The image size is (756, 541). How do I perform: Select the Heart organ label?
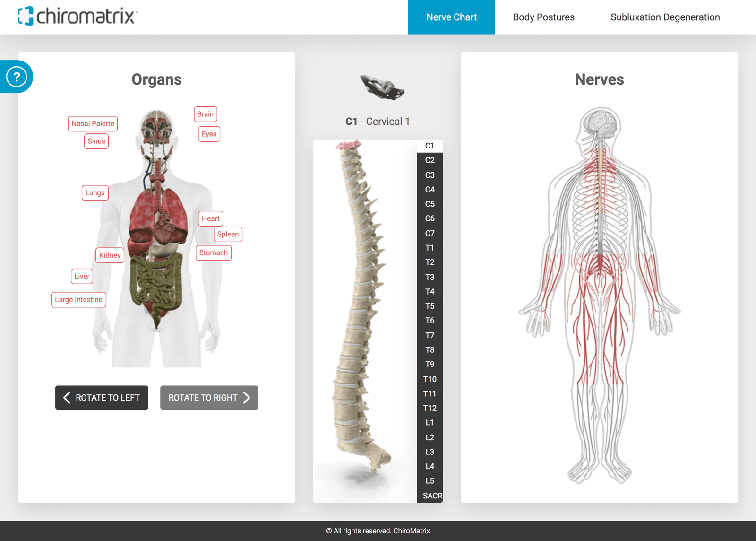coord(210,218)
